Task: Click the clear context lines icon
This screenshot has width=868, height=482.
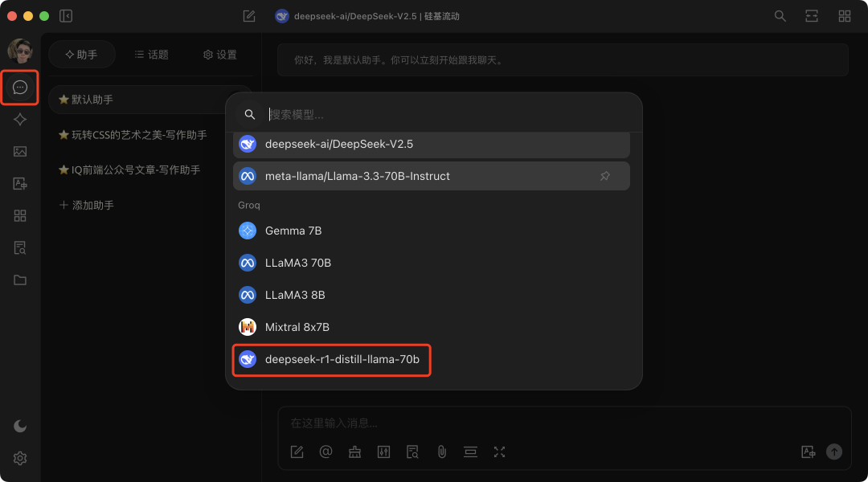Action: pos(470,452)
